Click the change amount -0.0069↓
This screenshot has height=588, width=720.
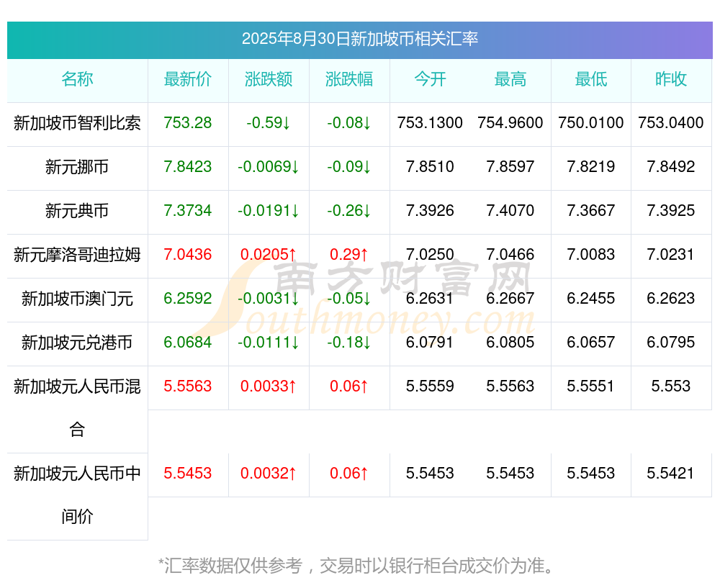click(x=269, y=167)
